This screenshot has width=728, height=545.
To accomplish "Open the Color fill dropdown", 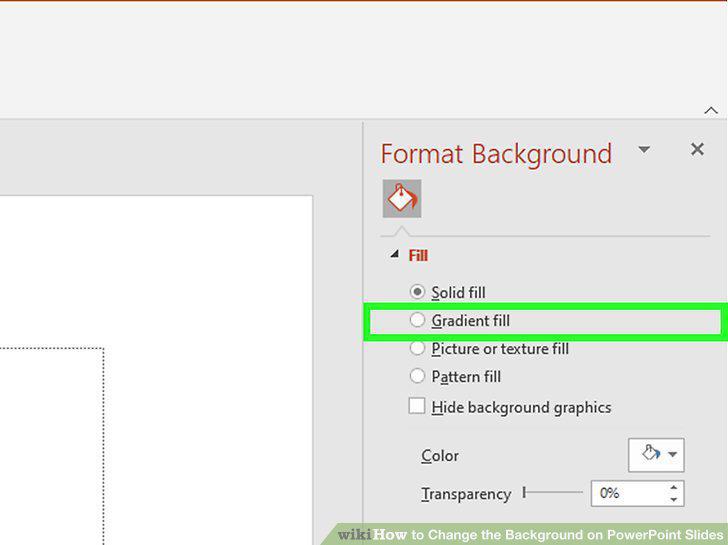I will tap(656, 455).
